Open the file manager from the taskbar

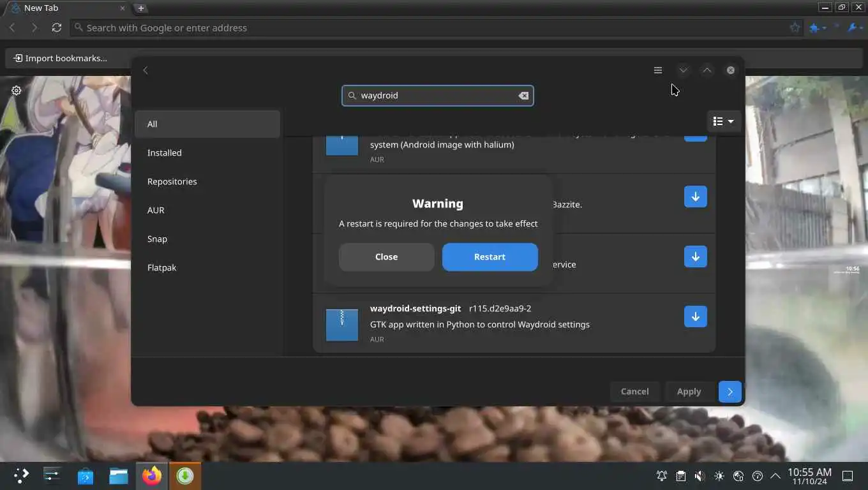pos(119,476)
